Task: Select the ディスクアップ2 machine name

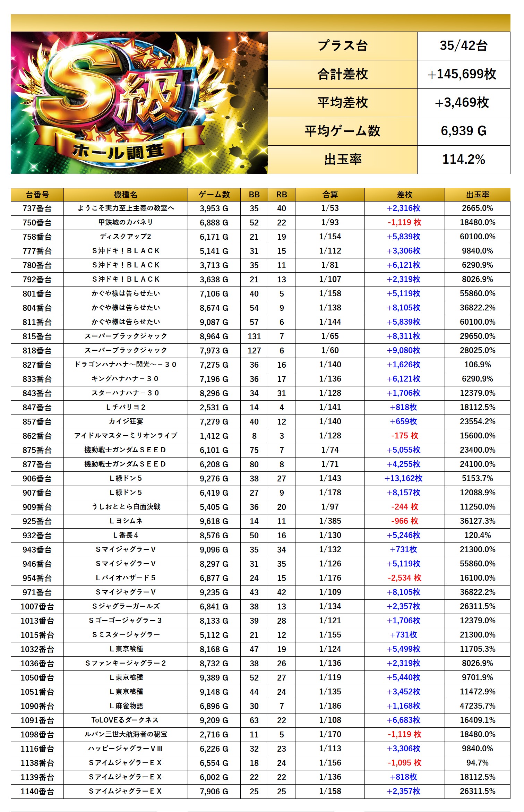Action: [x=126, y=237]
